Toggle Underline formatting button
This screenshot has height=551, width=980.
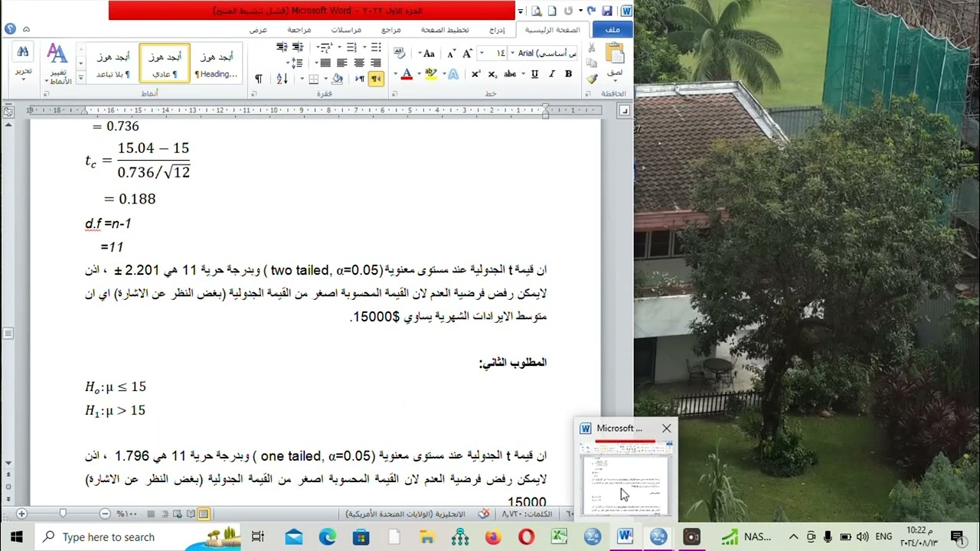click(x=534, y=74)
